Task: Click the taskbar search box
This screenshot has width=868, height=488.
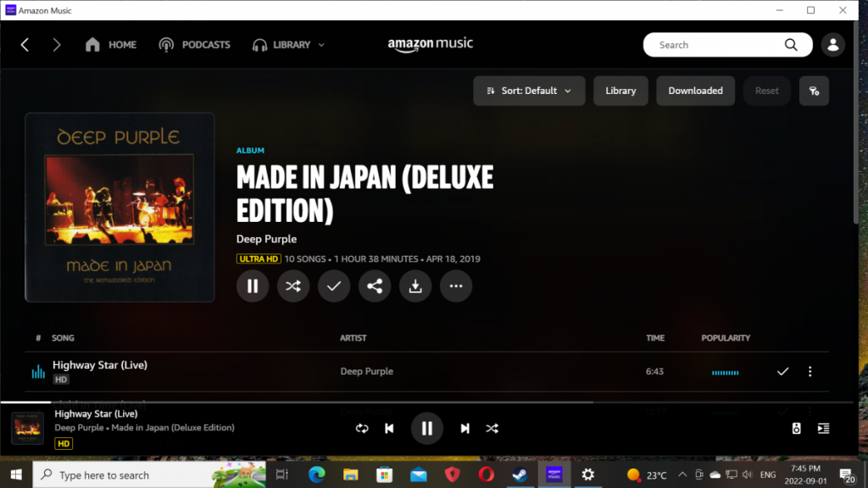Action: click(149, 474)
